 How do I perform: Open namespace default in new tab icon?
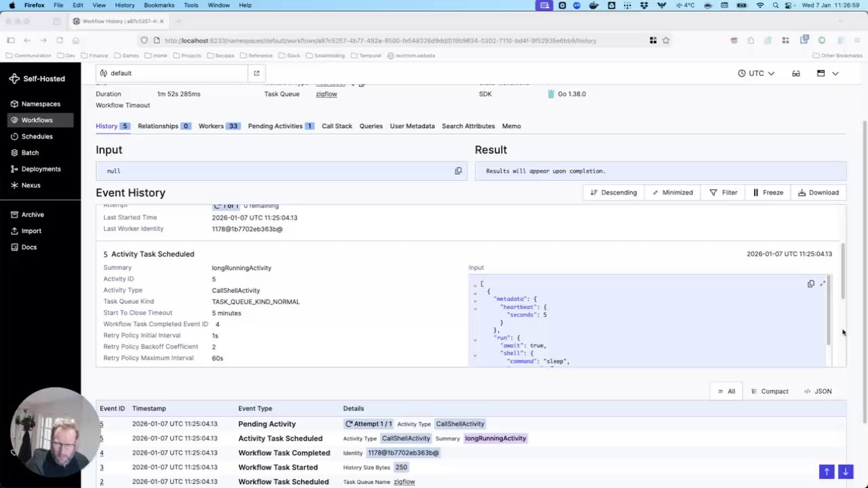pos(256,73)
